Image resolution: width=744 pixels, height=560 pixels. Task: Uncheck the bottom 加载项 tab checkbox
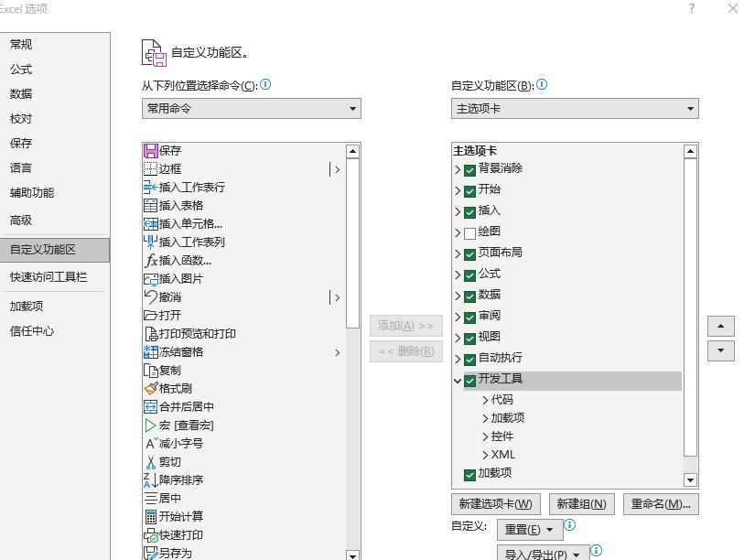coord(469,475)
